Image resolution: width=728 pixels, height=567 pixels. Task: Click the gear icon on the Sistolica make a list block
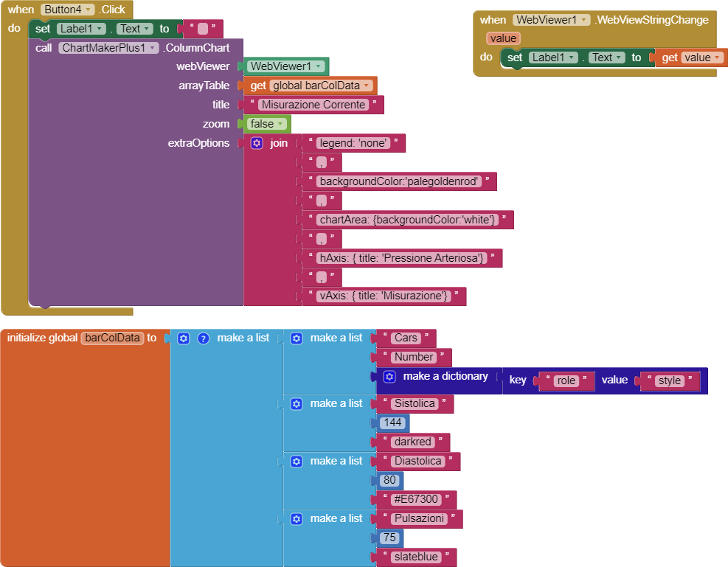(297, 404)
